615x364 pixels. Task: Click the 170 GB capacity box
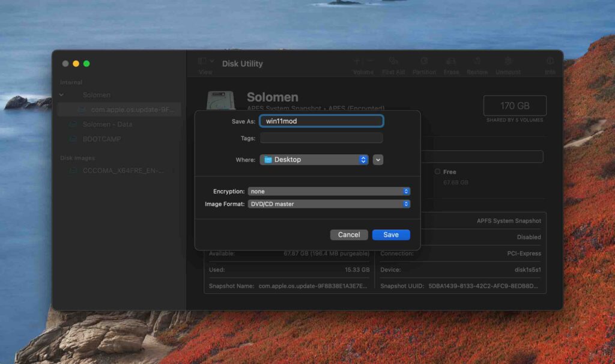coord(515,106)
